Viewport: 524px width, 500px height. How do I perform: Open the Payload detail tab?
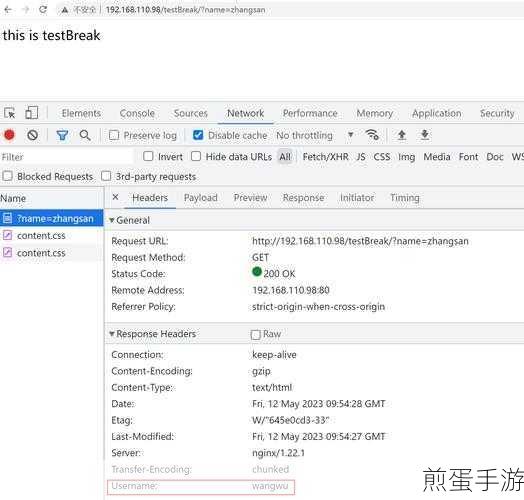pyautogui.click(x=201, y=198)
